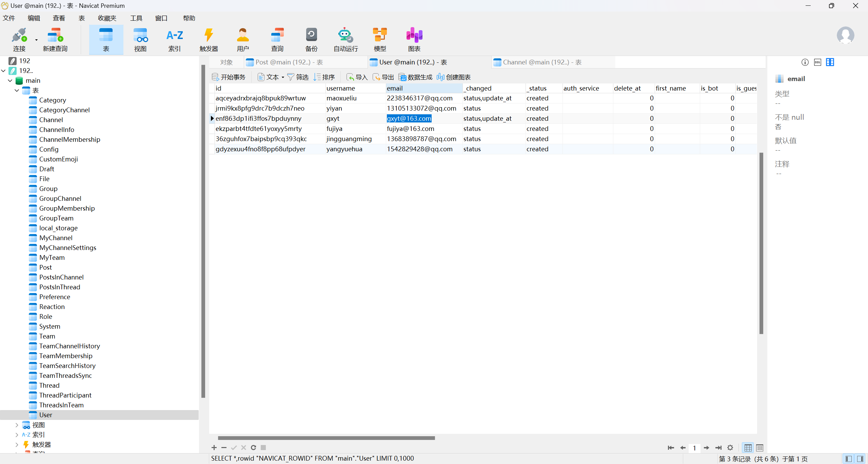868x464 pixels.
Task: Open the Favorites (收藏夹) menu
Action: (x=107, y=18)
